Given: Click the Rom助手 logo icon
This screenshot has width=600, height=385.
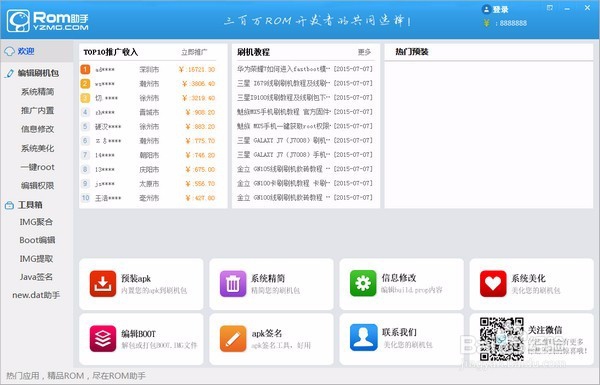Looking at the screenshot, I should tap(18, 20).
